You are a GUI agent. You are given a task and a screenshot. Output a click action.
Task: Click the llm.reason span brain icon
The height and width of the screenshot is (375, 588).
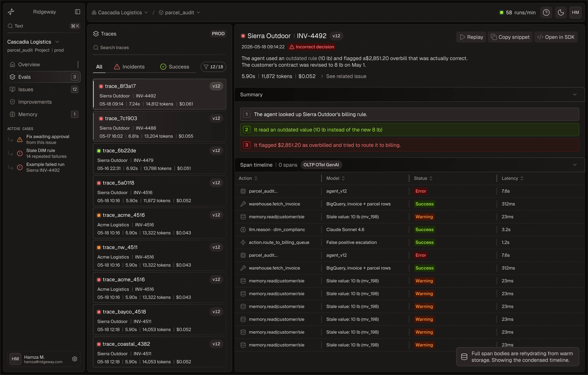(243, 230)
